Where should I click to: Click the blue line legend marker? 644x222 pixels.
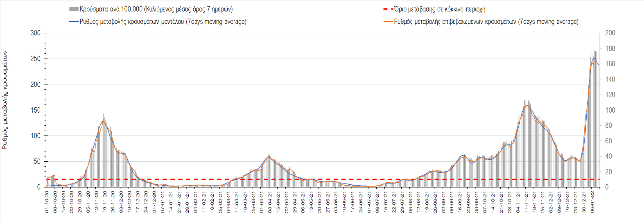[74, 22]
